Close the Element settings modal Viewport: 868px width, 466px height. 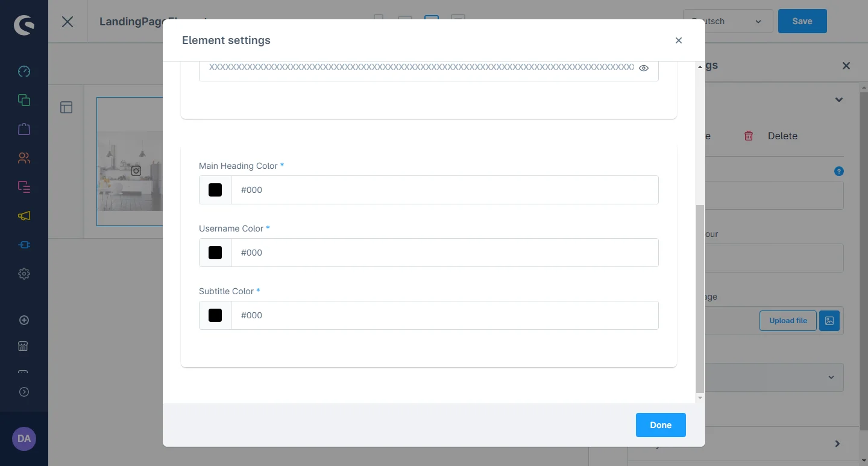pos(679,40)
